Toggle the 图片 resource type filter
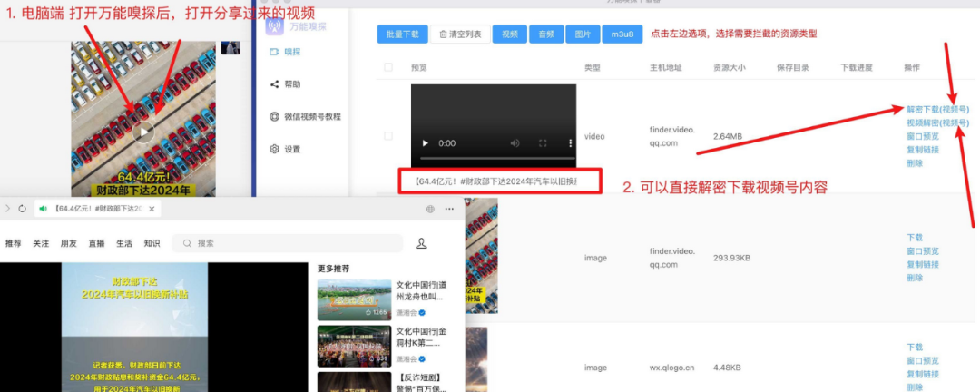Screen dimensions: 980x392 [x=583, y=34]
